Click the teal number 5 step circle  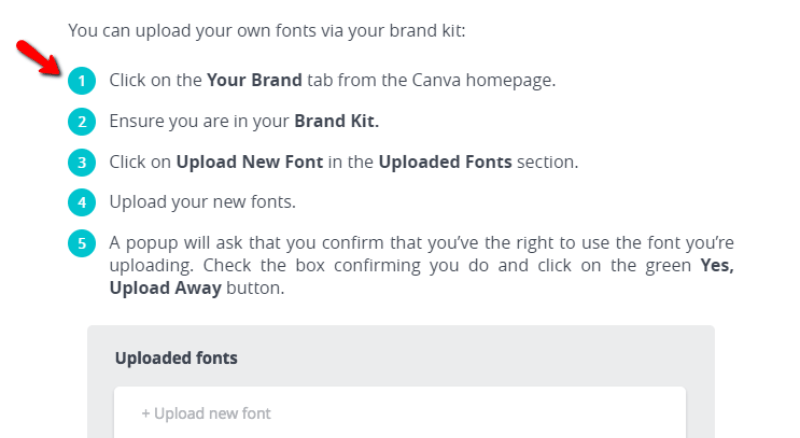point(81,244)
